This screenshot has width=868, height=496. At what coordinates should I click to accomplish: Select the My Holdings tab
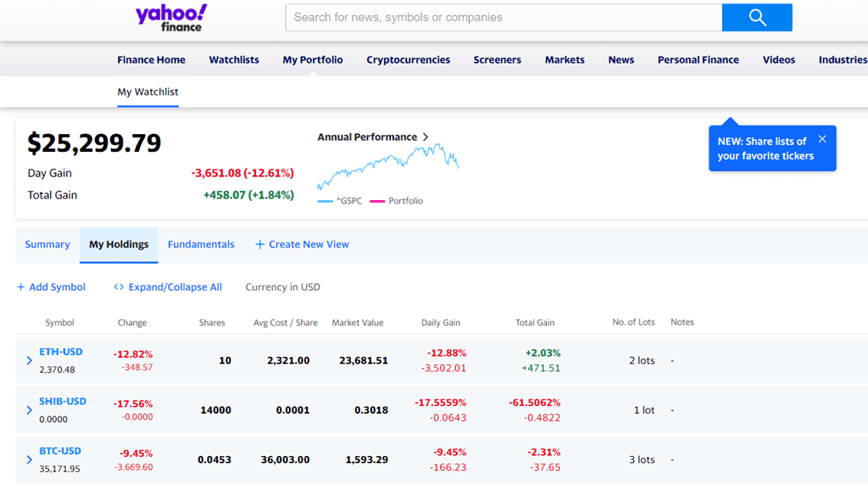tap(119, 245)
